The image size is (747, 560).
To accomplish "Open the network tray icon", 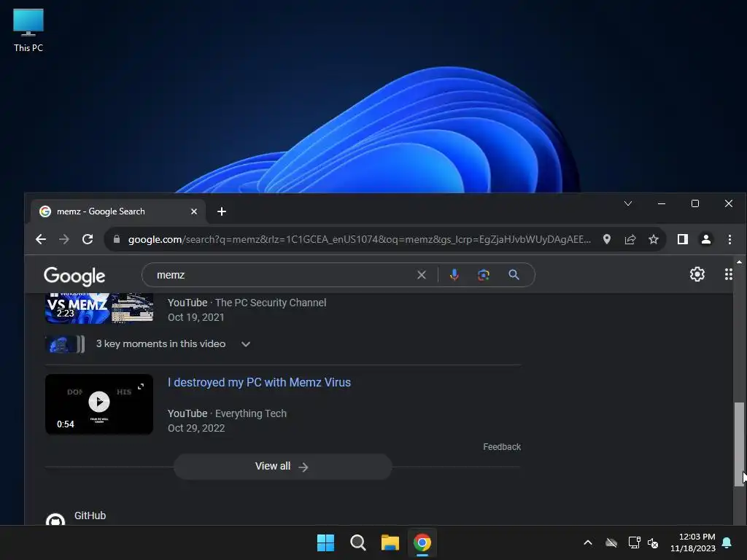I will 634,542.
